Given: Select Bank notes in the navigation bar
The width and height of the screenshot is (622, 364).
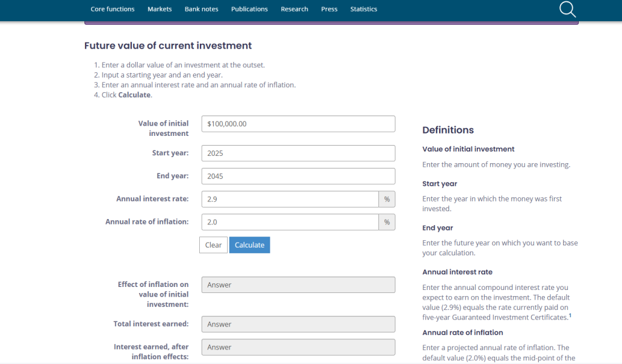Looking at the screenshot, I should (x=201, y=9).
